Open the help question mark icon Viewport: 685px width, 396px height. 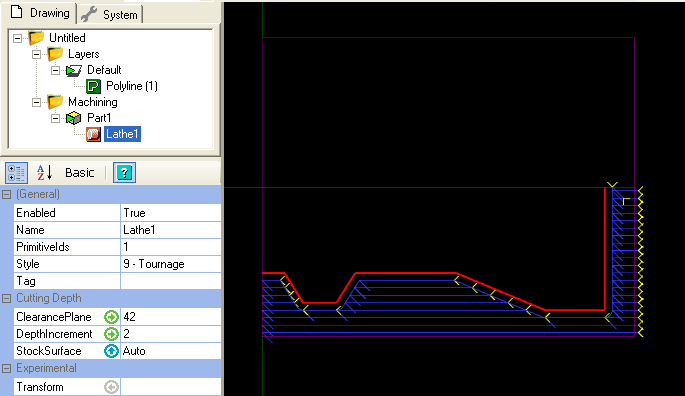125,173
